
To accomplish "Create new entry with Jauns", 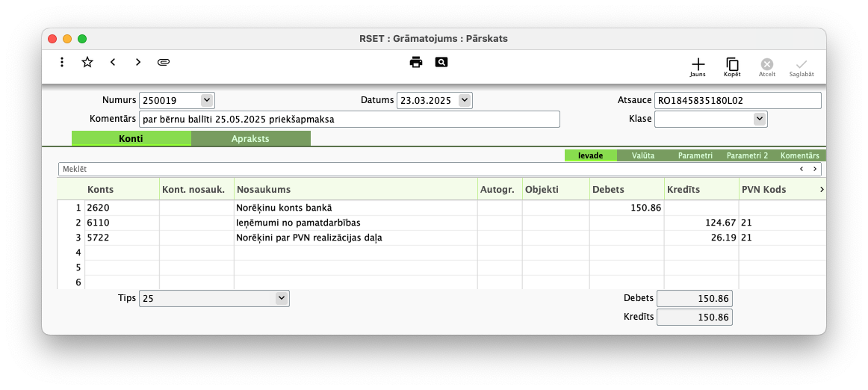I will pyautogui.click(x=698, y=67).
